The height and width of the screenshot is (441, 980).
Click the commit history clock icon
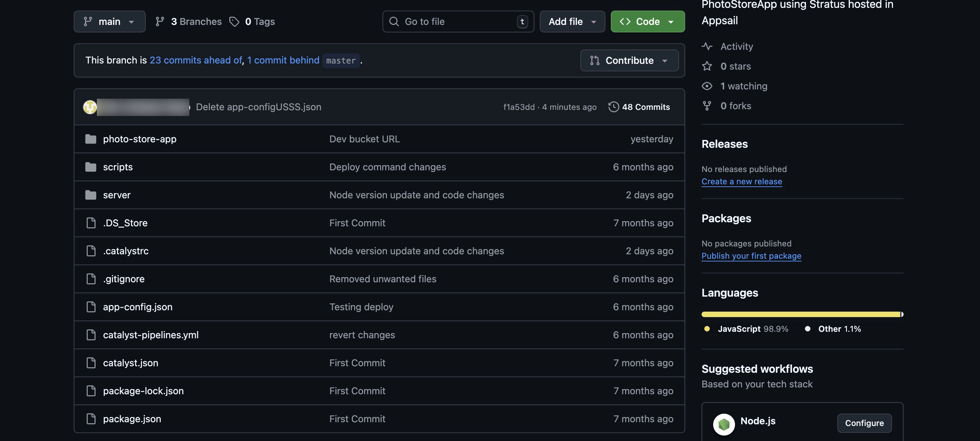[613, 107]
